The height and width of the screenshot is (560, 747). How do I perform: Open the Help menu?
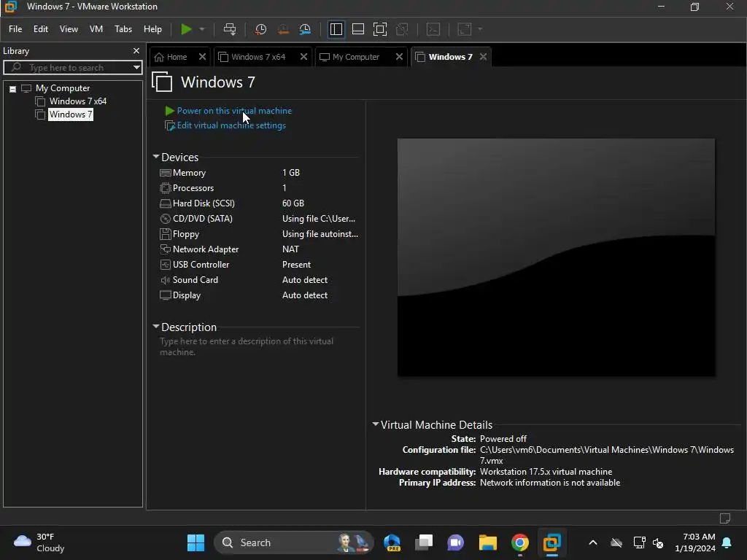[152, 29]
